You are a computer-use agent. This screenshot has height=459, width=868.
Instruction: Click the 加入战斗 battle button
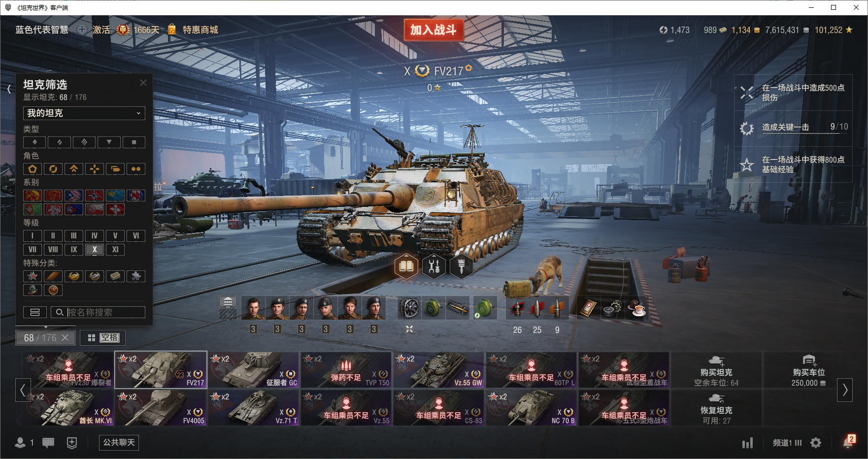pos(434,30)
